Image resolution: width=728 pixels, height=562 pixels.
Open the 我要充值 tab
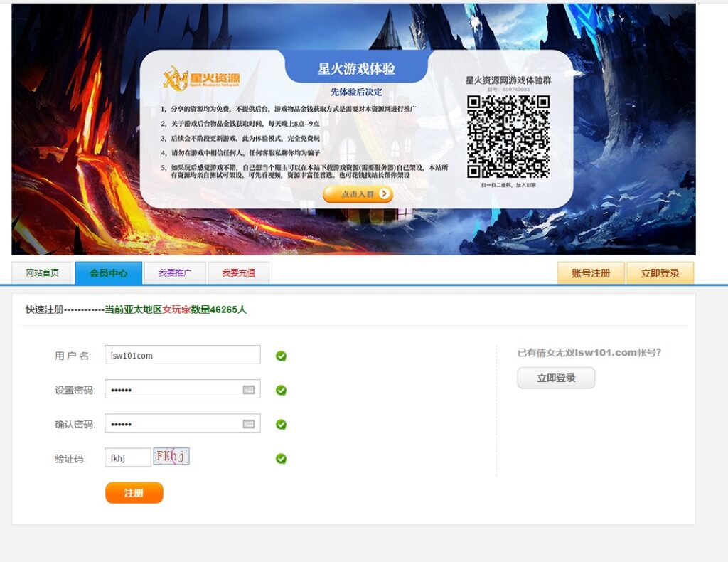tap(238, 272)
